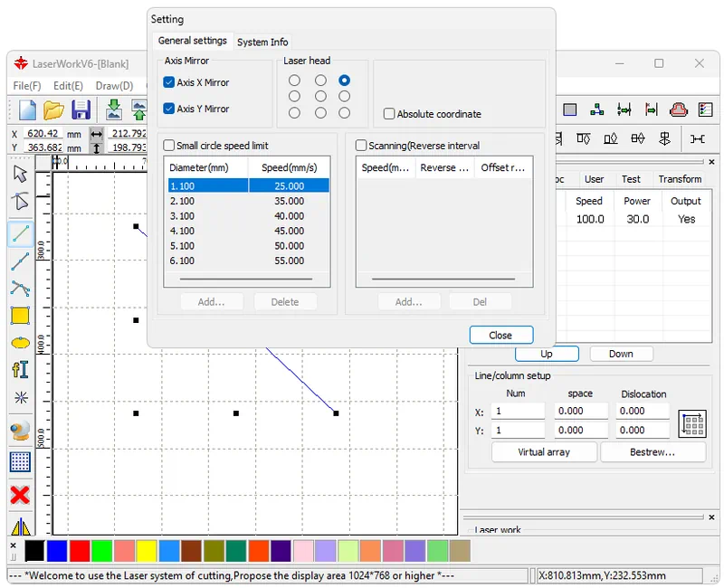
Task: Switch to the Transform tab
Action: pyautogui.click(x=680, y=179)
